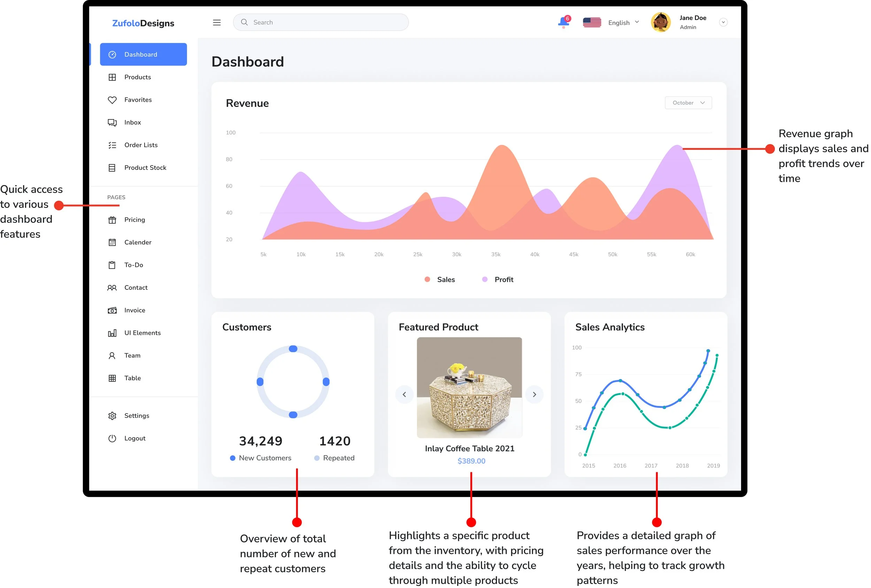
Task: Expand the English language selector
Action: tap(623, 23)
